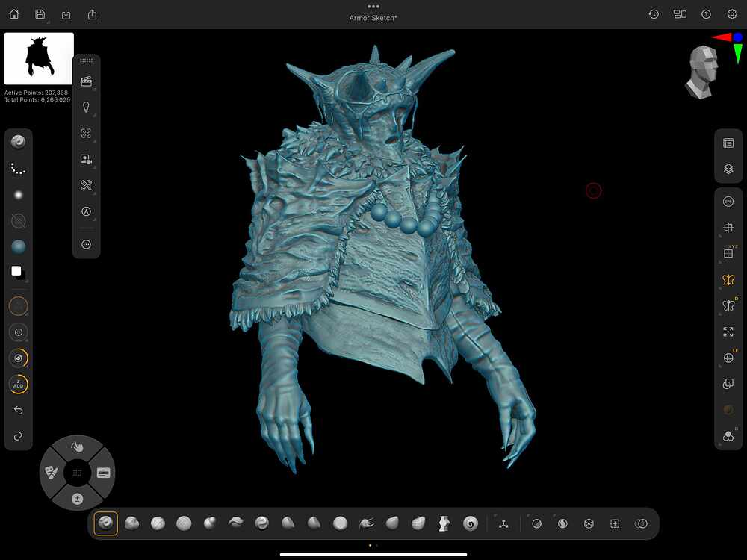Open the crossed wrench tools icon
Image resolution: width=747 pixels, height=560 pixels.
(86, 185)
